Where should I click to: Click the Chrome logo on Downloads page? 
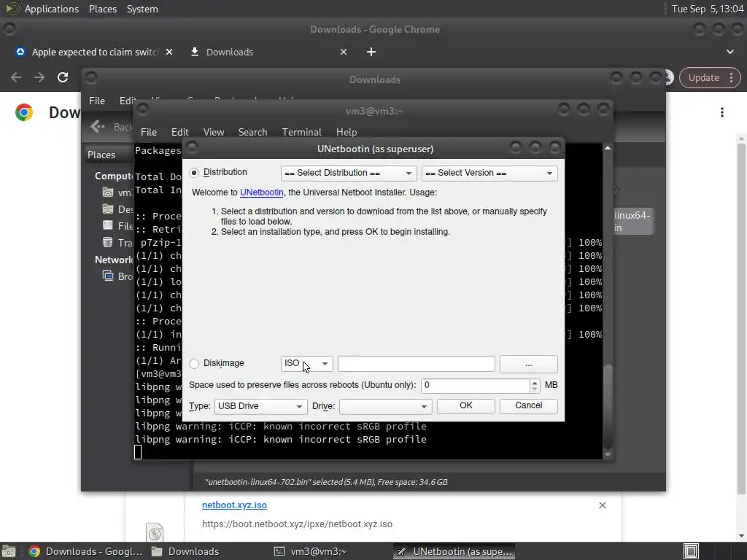click(24, 112)
